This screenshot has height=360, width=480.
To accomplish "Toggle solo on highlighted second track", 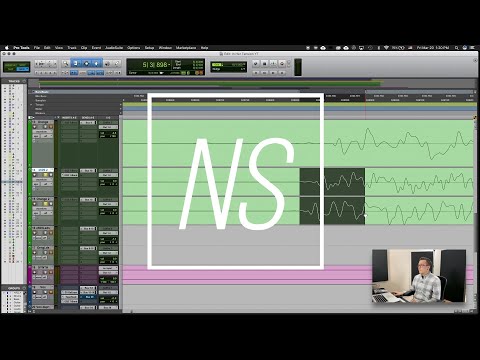I will click(x=45, y=175).
